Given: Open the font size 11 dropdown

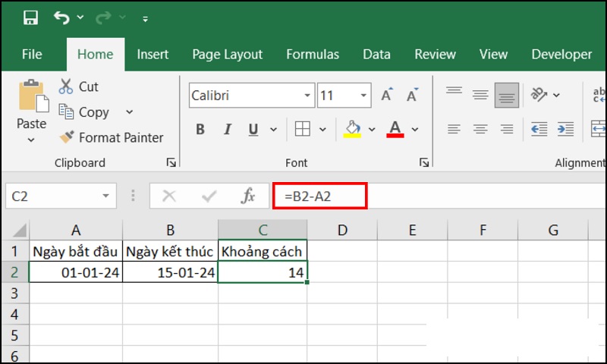Looking at the screenshot, I should click(x=364, y=96).
